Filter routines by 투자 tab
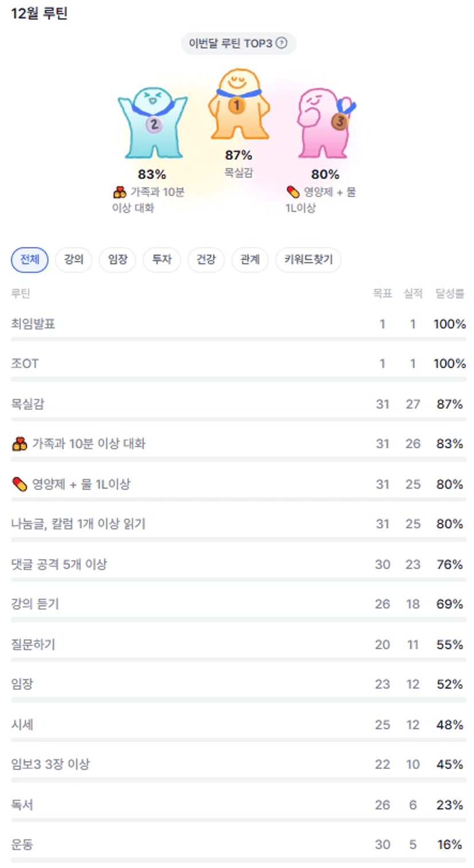The width and height of the screenshot is (474, 868). pyautogui.click(x=162, y=260)
